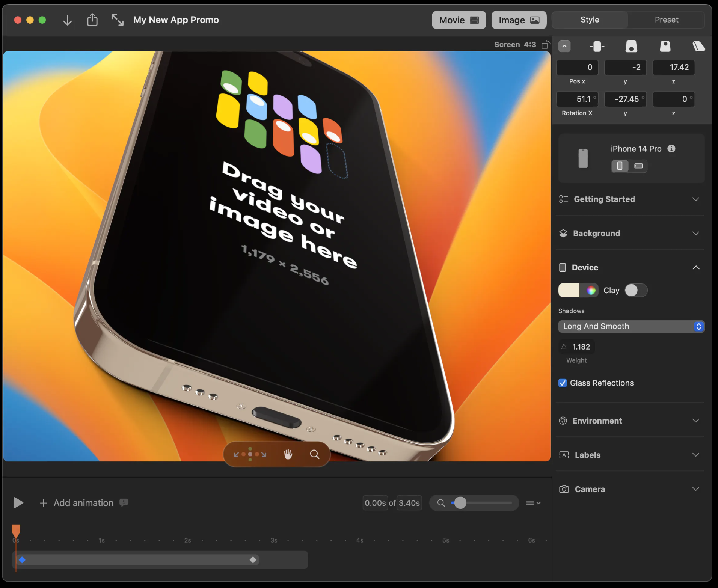
Task: Uncheck Glass Reflections checkbox
Action: pos(563,383)
